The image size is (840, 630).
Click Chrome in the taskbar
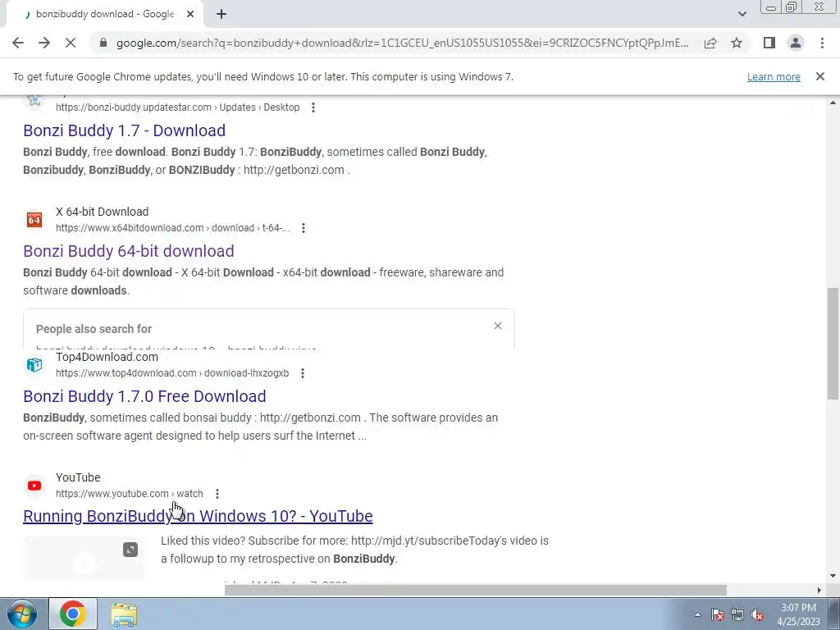click(73, 614)
